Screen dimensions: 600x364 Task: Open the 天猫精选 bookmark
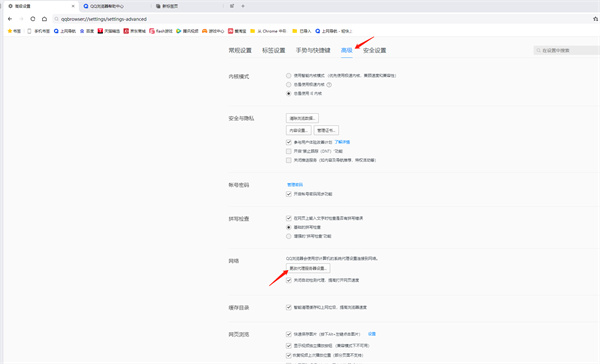tap(109, 31)
